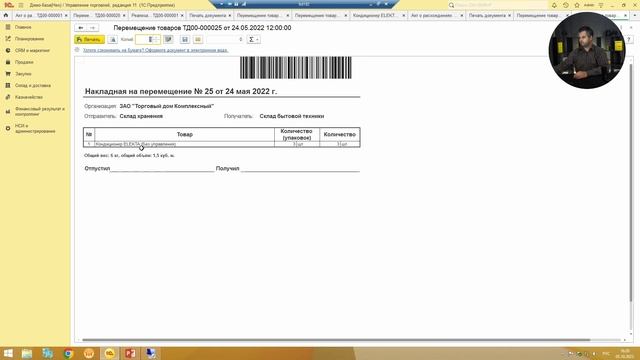This screenshot has width=640, height=360.
Task: Open the Склад и доставка section
Action: 33,86
